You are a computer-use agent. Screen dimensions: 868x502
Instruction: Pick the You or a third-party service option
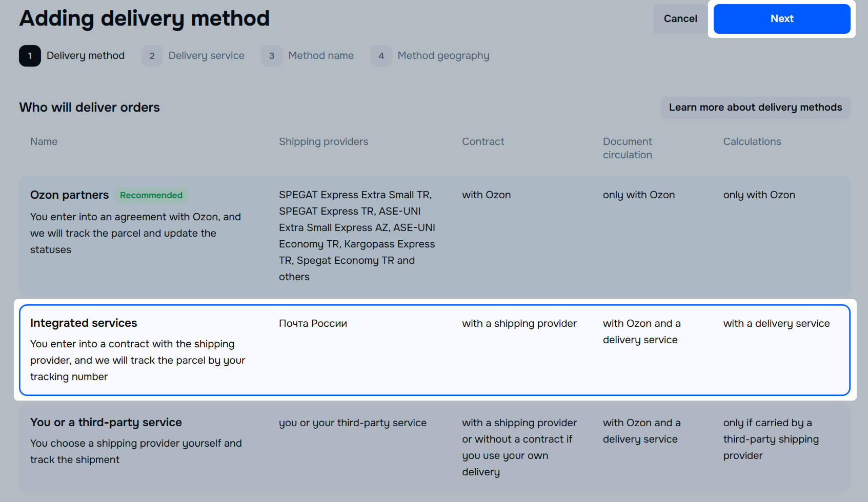[x=106, y=423]
